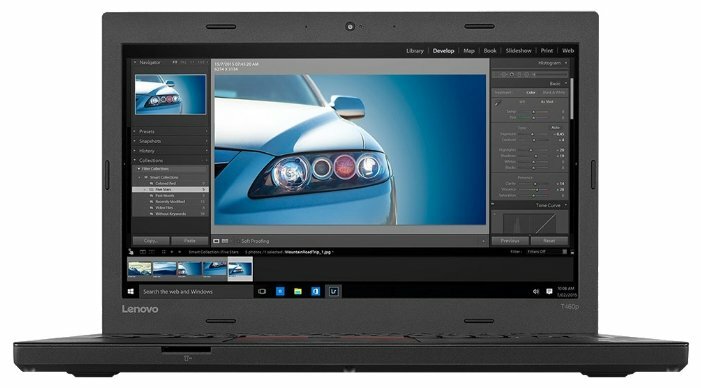Select the first filmstrip thumbnail
Viewport: 701px width, 388px height.
[x=139, y=269]
